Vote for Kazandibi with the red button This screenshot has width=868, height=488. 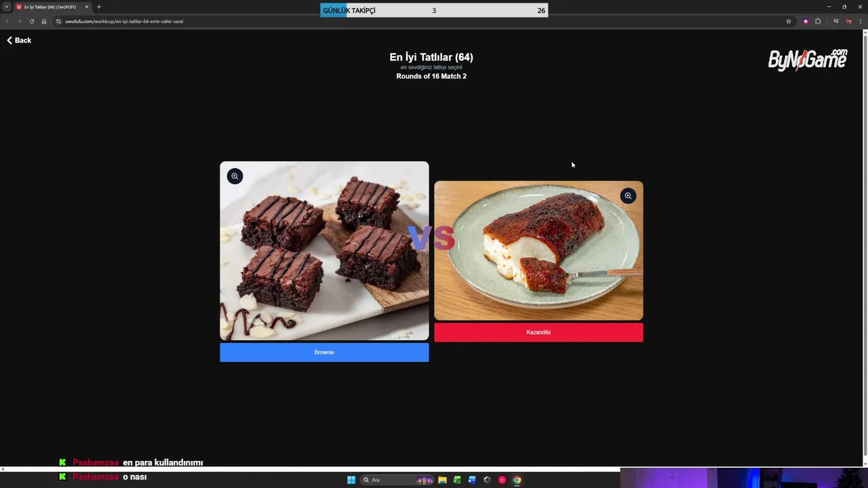click(538, 333)
